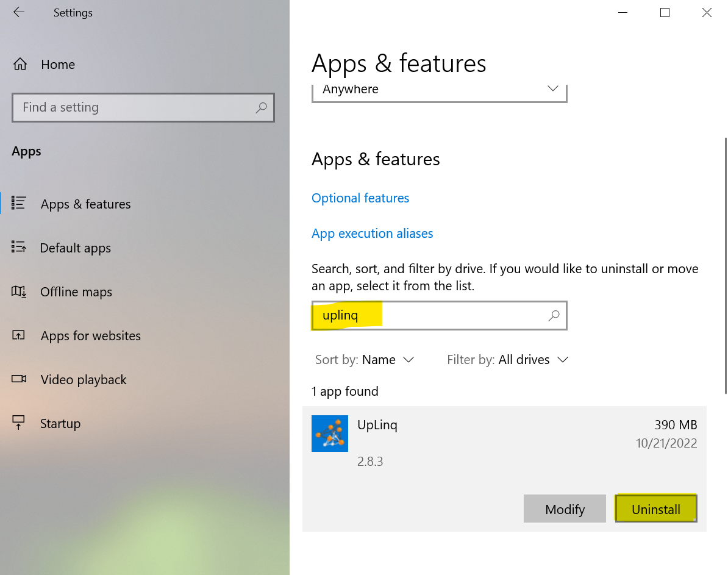This screenshot has width=728, height=575.
Task: Open the App execution aliases link
Action: coord(373,233)
